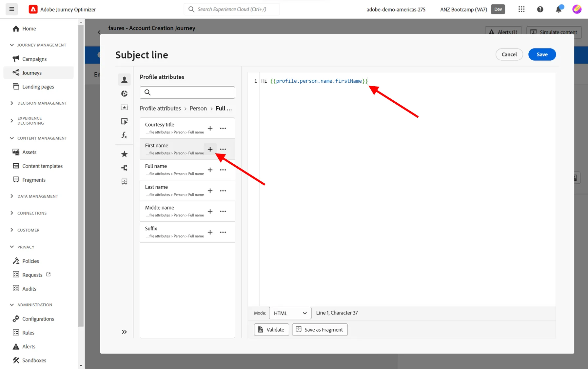Add the Last name attribute with plus
This screenshot has width=588, height=369.
(x=210, y=191)
